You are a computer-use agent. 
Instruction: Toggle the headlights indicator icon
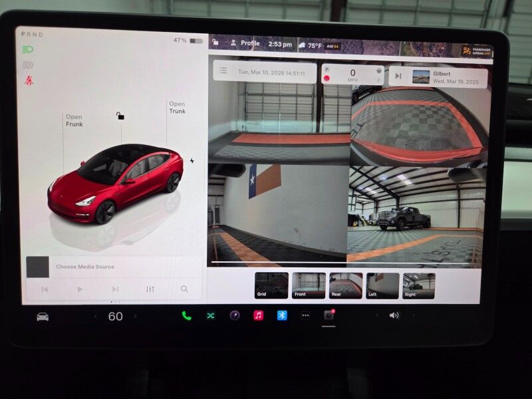point(28,49)
